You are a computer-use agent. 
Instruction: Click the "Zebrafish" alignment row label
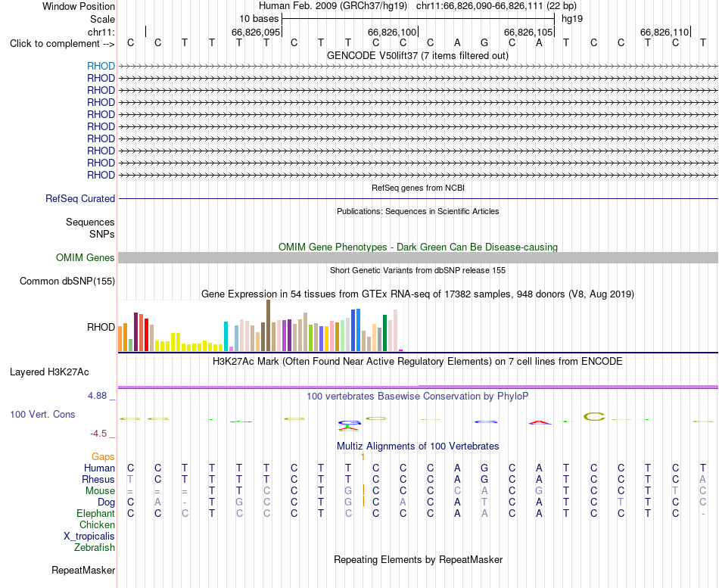point(95,548)
